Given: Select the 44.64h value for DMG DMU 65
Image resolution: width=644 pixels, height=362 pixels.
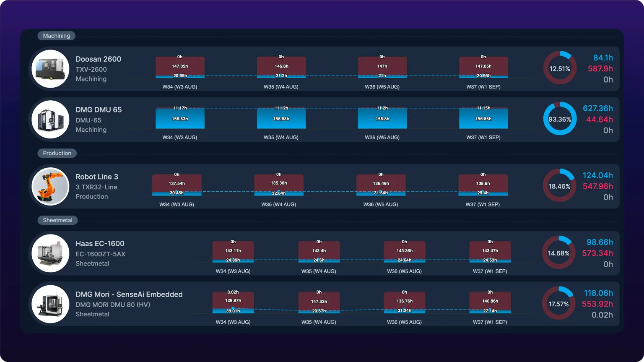Looking at the screenshot, I should click(600, 120).
